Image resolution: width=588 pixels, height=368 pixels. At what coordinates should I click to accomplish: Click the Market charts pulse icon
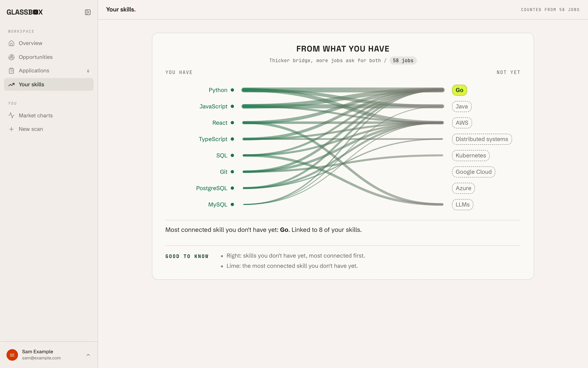click(x=11, y=115)
